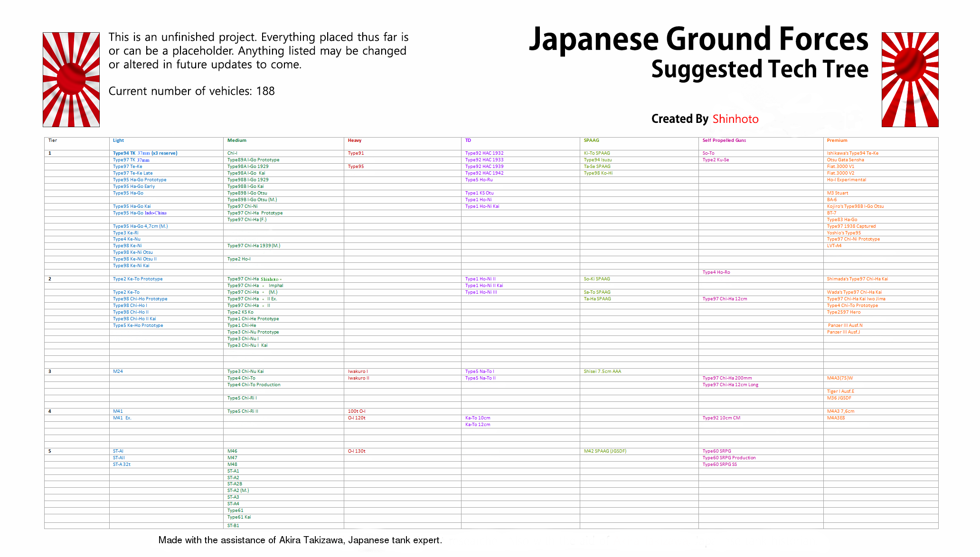Select the 'SPAAG' column header
Screen dimensions: 980x557
pos(591,140)
